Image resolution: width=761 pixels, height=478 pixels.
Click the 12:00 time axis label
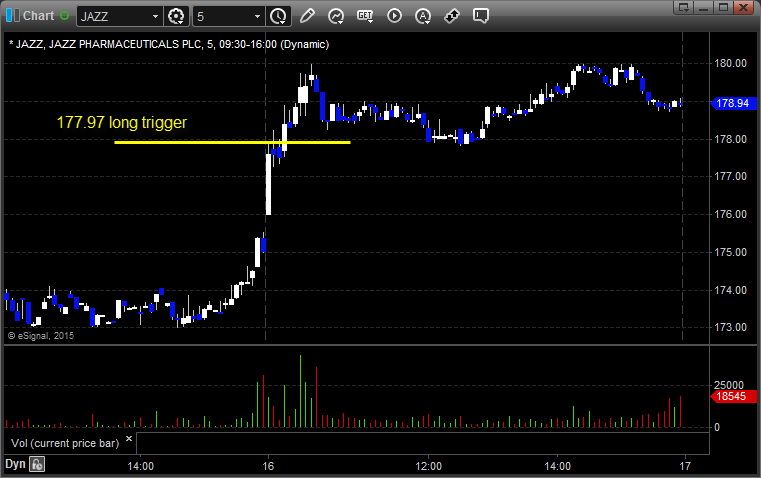click(x=429, y=466)
